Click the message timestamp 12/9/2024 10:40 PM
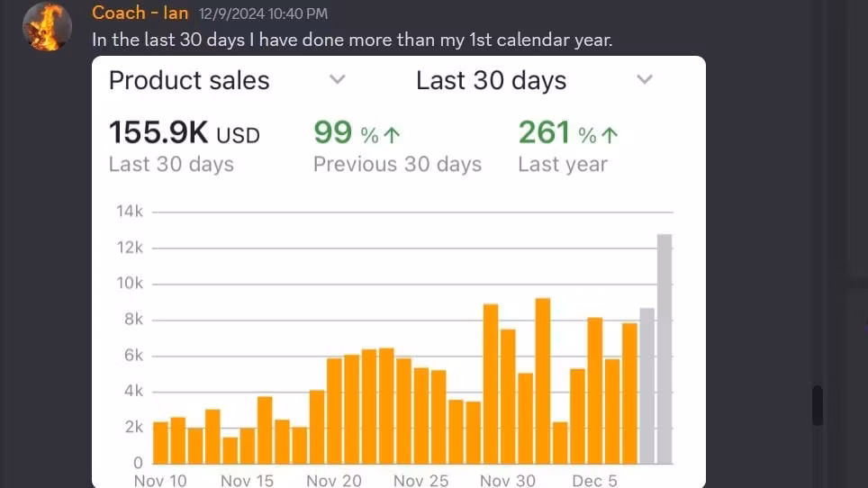 point(263,14)
